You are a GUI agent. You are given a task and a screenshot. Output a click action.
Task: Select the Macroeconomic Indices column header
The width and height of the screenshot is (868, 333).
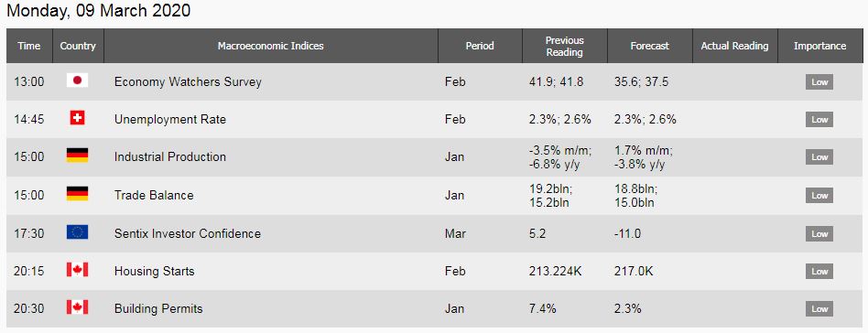271,46
